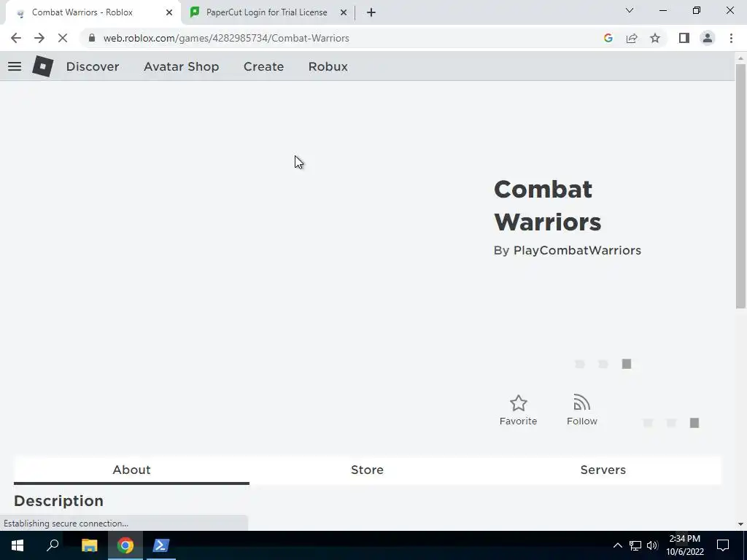Select the Combat Warriors - Roblox browser tab
The image size is (747, 560).
(93, 12)
